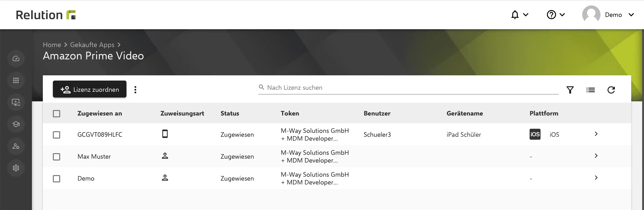Click Zugewiesen status in GCGVT089HLFC row

pos(237,135)
